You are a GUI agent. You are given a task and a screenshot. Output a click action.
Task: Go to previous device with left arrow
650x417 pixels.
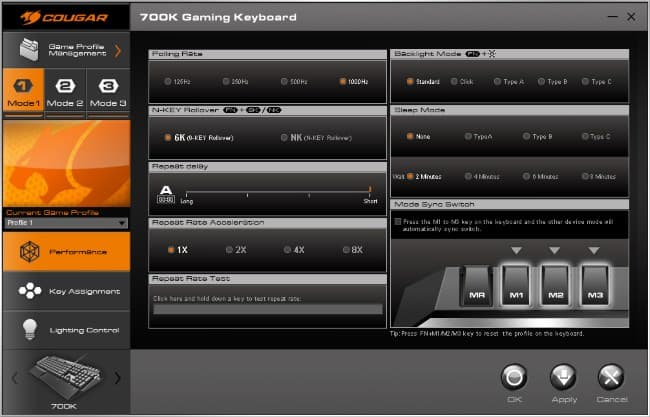pyautogui.click(x=15, y=378)
